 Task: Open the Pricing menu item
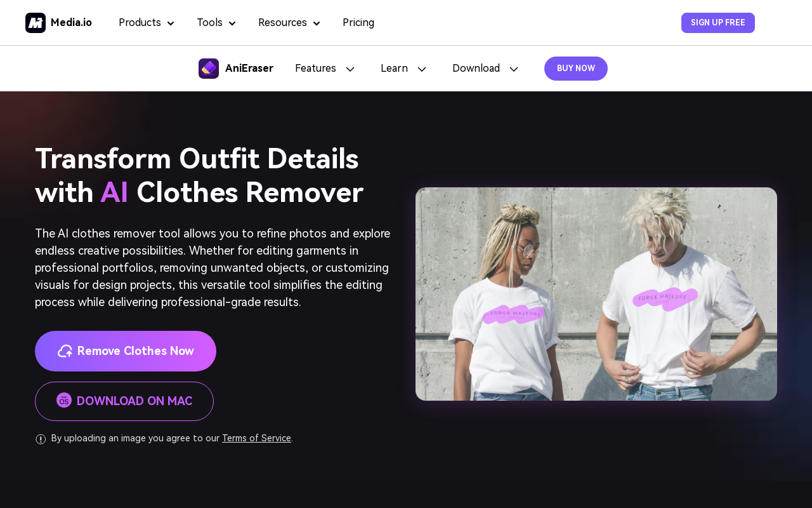click(x=358, y=23)
